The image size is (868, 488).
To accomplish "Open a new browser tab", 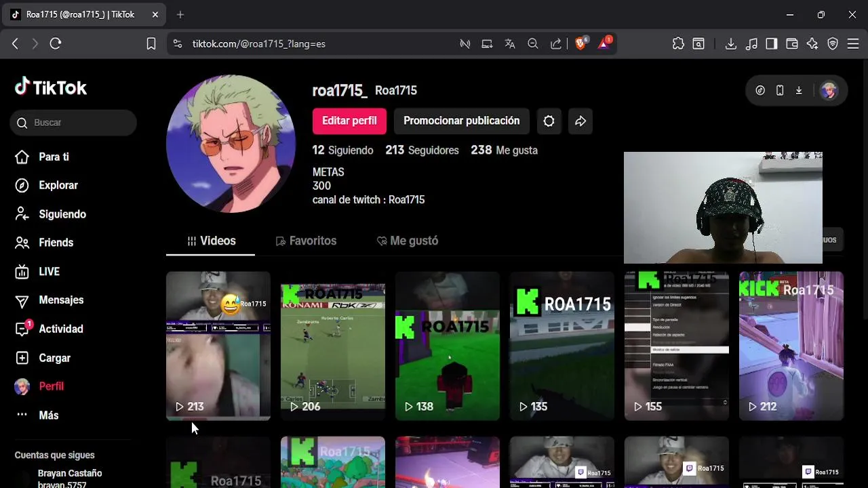I will coord(180,14).
